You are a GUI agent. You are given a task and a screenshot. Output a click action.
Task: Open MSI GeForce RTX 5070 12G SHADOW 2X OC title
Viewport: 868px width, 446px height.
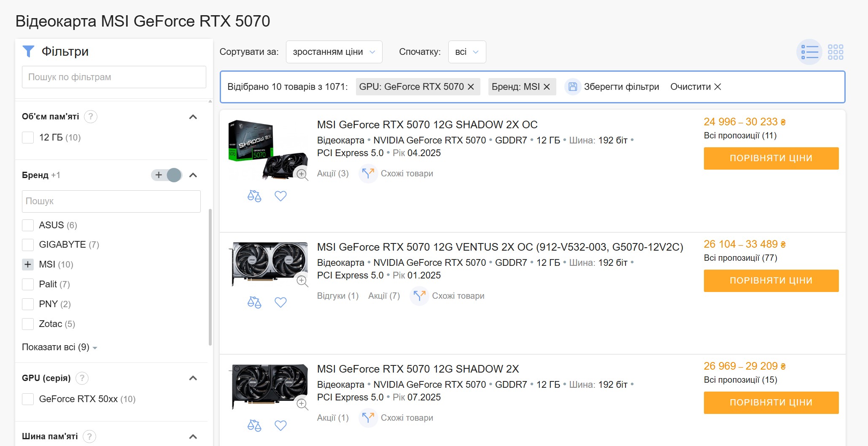(427, 125)
